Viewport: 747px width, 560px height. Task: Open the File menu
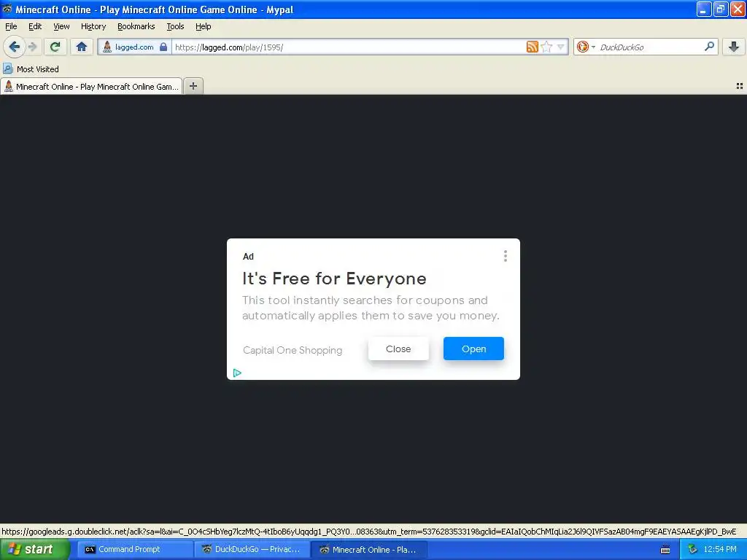[x=11, y=26]
